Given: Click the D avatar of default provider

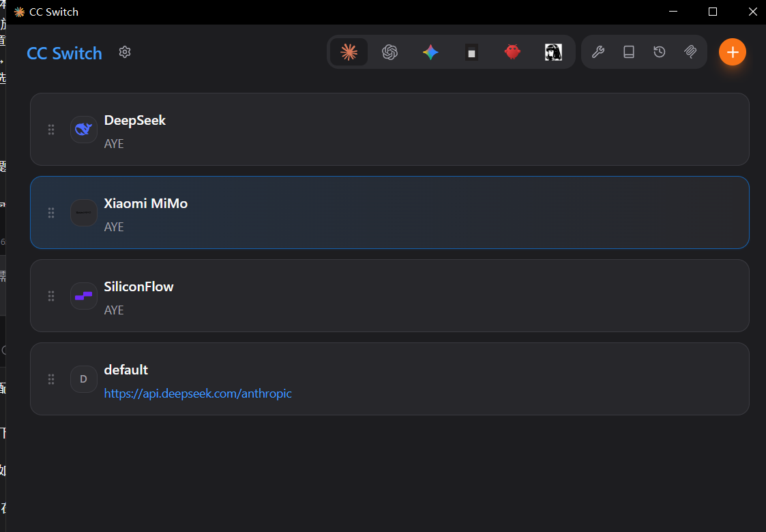Looking at the screenshot, I should [83, 379].
